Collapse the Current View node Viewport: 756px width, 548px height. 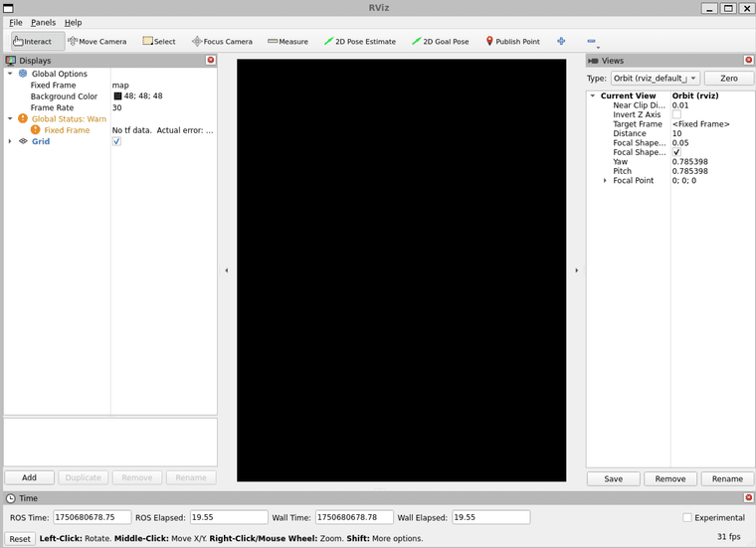[x=593, y=95]
